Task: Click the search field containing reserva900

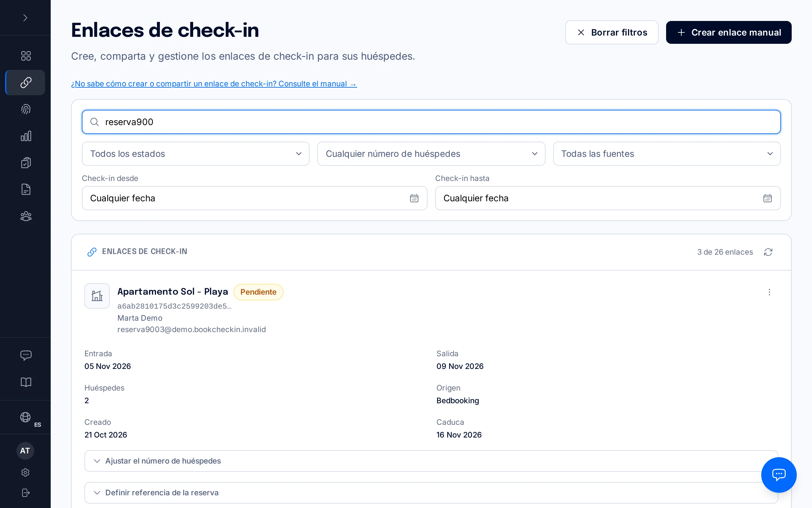Action: (x=431, y=122)
